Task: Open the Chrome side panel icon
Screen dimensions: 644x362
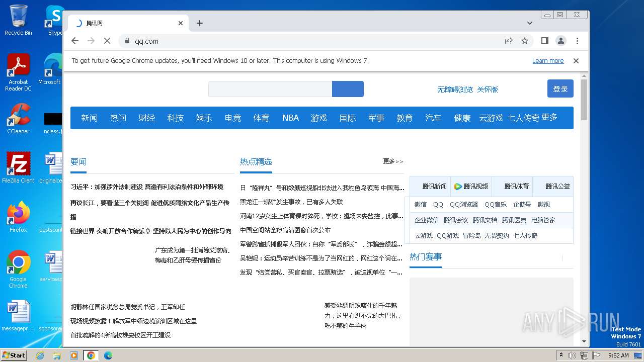Action: click(544, 41)
